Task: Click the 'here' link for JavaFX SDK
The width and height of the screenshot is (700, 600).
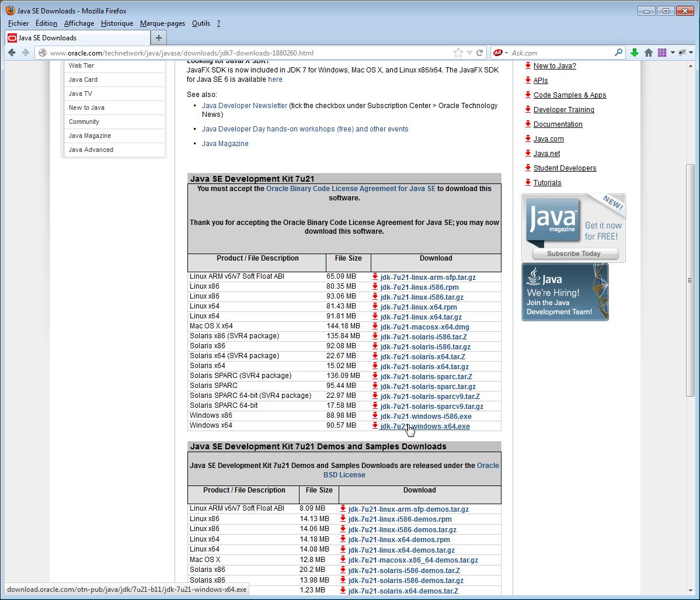Action: [275, 79]
